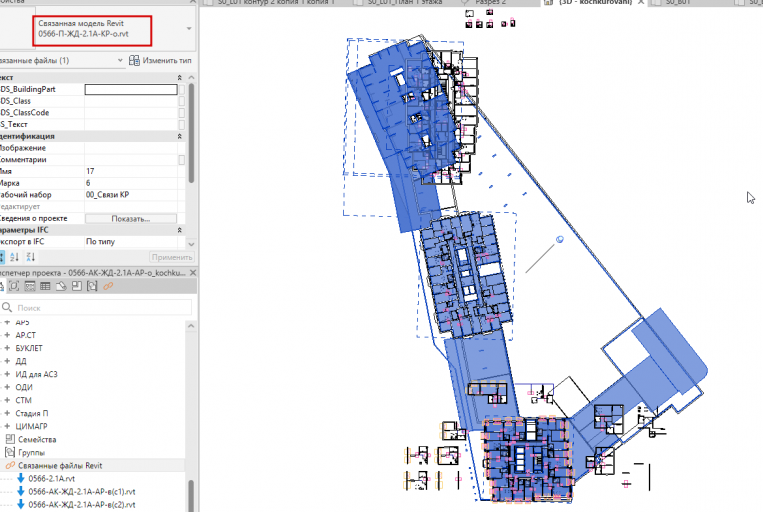Click the properties panel scrollbar thumb
763x512 pixels.
pos(191,134)
